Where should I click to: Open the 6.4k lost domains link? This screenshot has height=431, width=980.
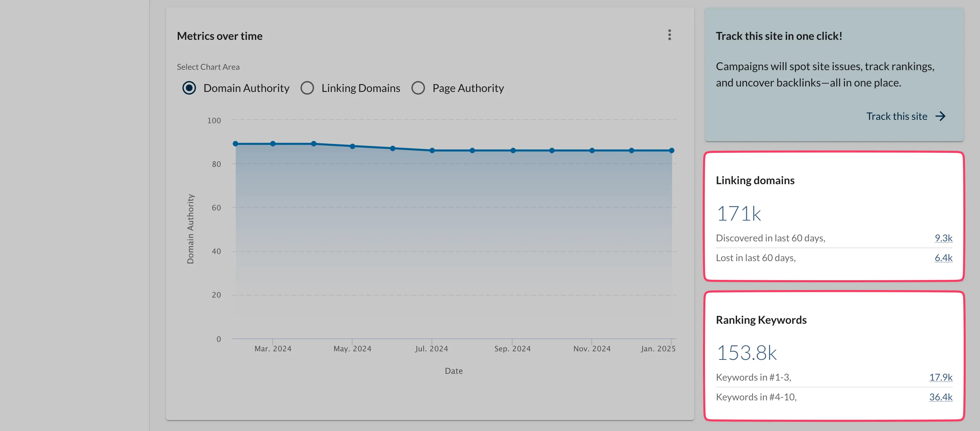click(x=944, y=258)
